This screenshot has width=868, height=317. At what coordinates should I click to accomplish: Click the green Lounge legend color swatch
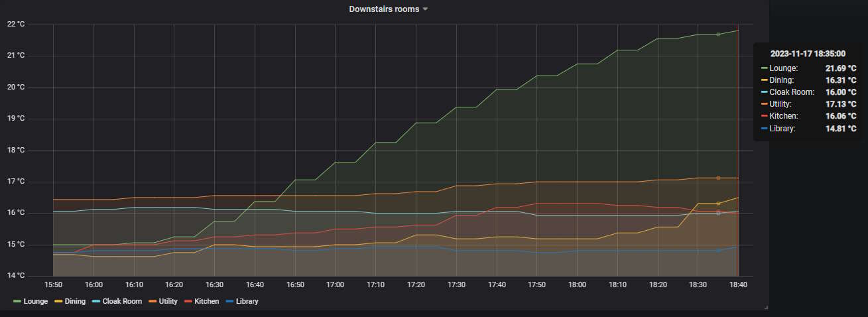coord(17,301)
